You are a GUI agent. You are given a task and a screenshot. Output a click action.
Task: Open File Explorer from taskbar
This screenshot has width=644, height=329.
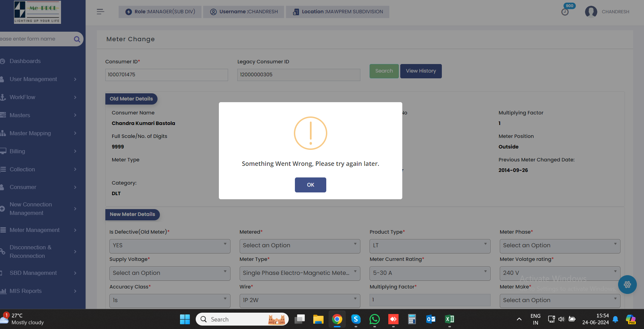tap(318, 319)
